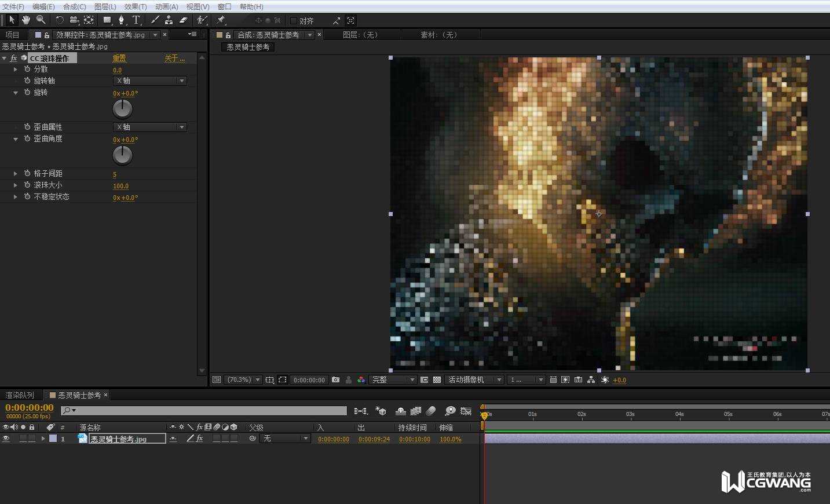Click the effect controls panel scrollbar down arrow

(x=202, y=371)
